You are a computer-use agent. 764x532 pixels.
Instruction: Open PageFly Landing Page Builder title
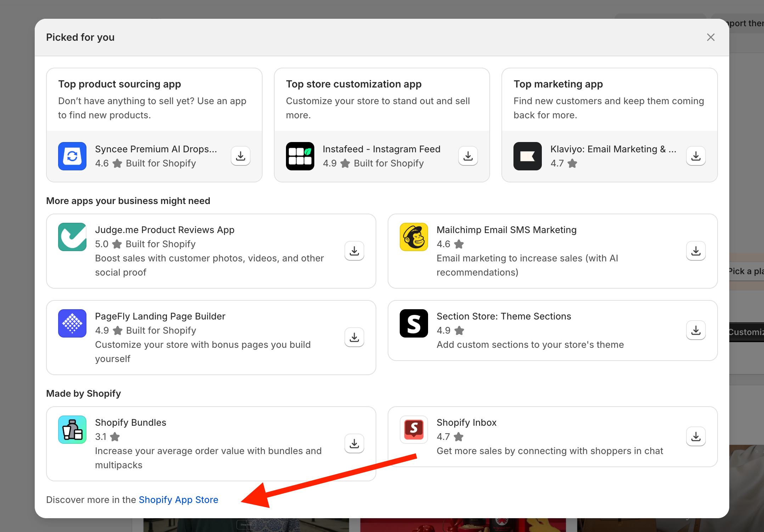(160, 316)
